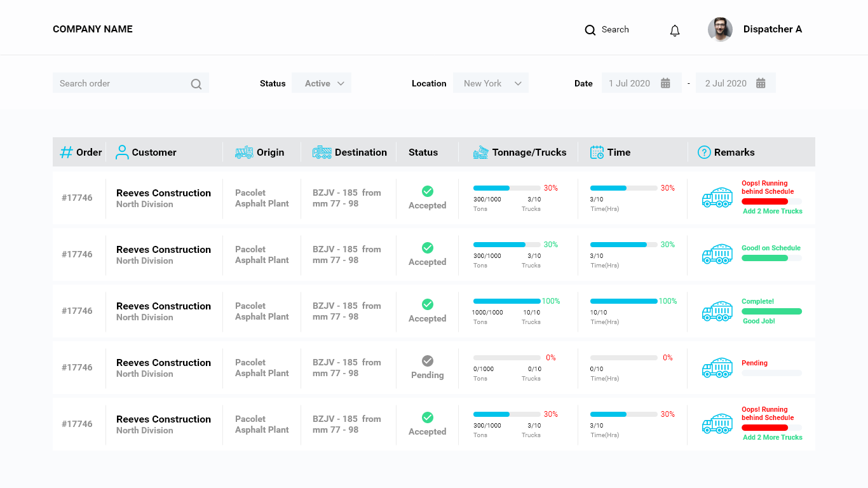The image size is (868, 488).
Task: Click the third row's green Accepted checkmark
Action: click(x=428, y=304)
